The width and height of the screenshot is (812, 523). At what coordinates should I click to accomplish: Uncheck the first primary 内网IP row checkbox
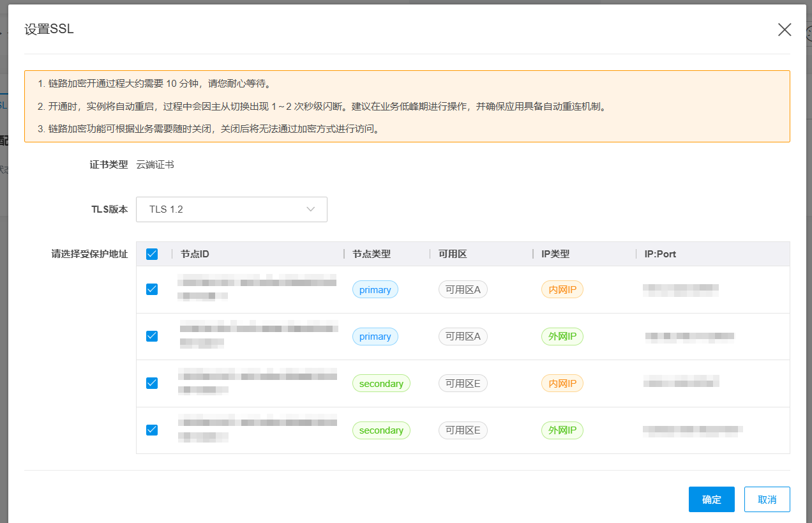[x=152, y=289]
